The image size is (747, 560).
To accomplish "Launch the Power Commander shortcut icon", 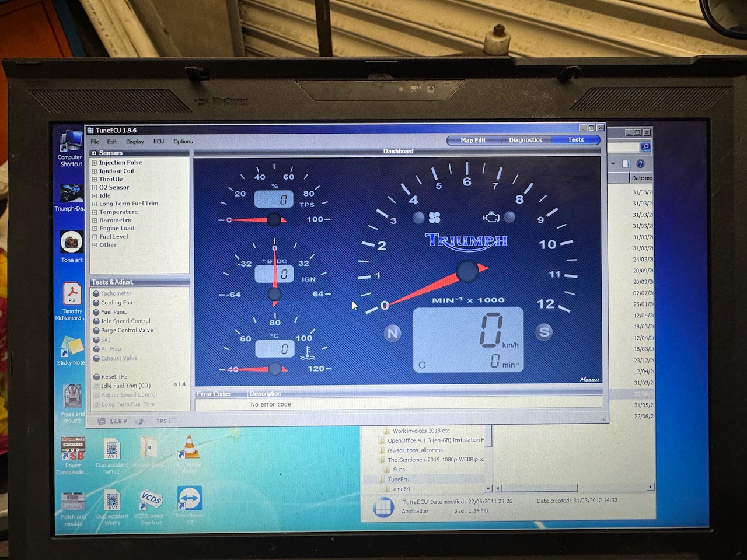I will [73, 456].
